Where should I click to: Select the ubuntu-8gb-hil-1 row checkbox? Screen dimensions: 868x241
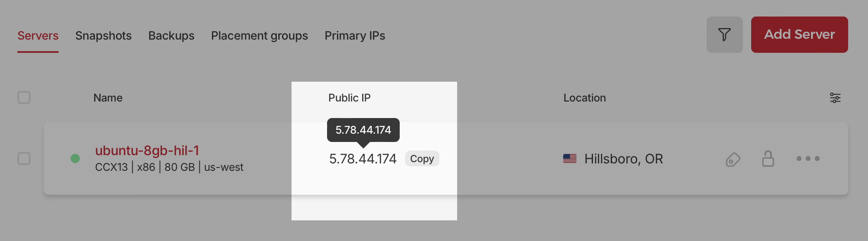coord(24,158)
